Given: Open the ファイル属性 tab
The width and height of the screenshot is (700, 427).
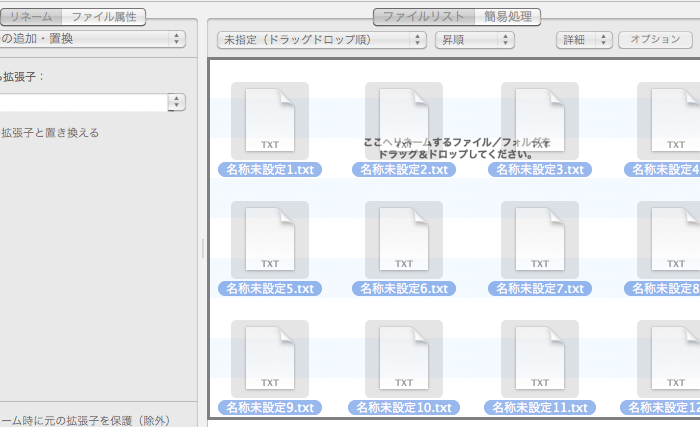Looking at the screenshot, I should coord(103,16).
